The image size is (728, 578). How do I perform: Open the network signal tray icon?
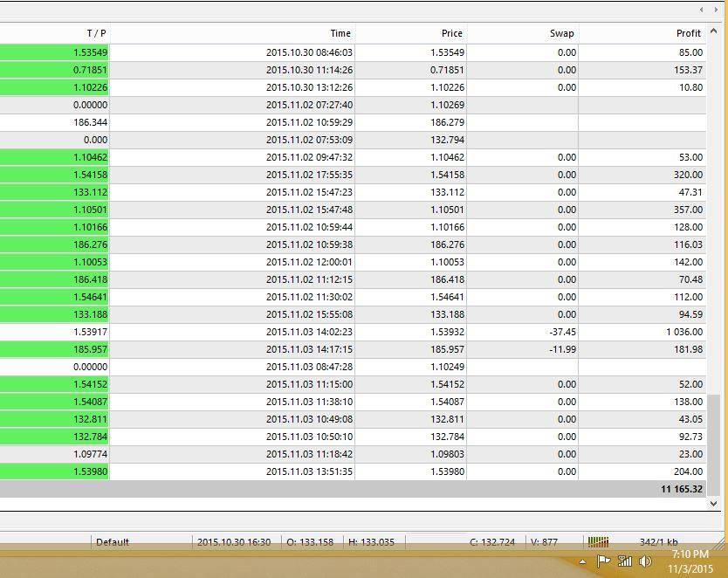coord(625,561)
